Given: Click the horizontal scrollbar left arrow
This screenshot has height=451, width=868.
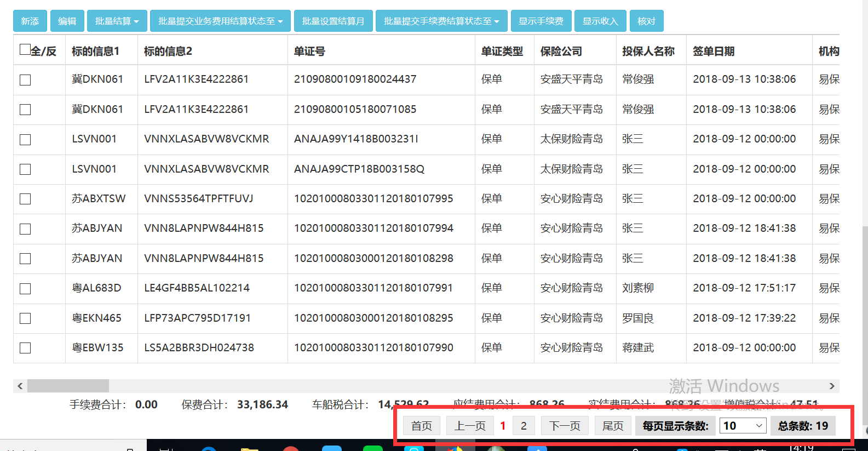Looking at the screenshot, I should coord(20,386).
